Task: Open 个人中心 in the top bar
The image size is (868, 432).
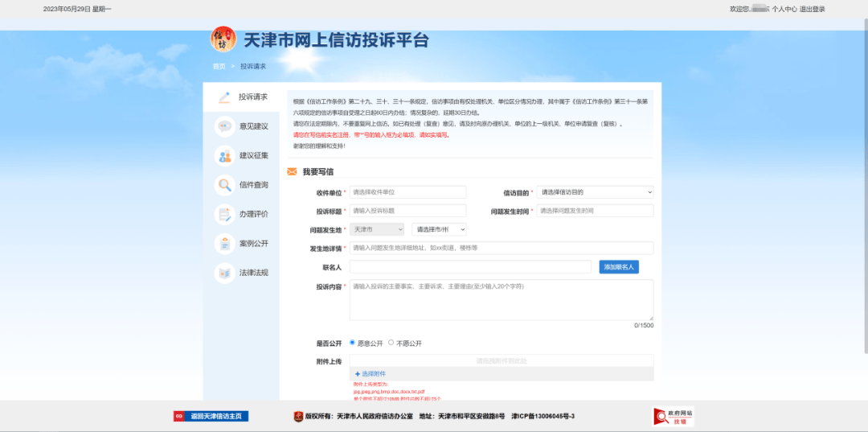Action: click(x=784, y=10)
